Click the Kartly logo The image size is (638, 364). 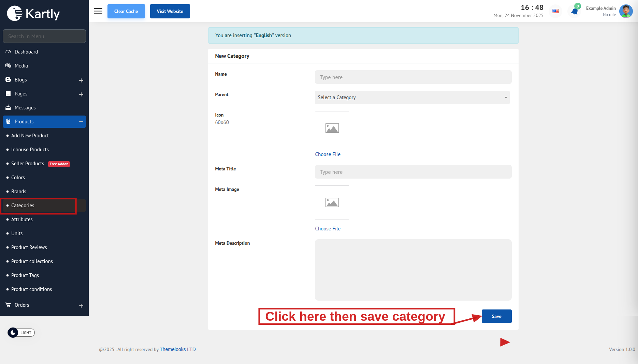[33, 14]
